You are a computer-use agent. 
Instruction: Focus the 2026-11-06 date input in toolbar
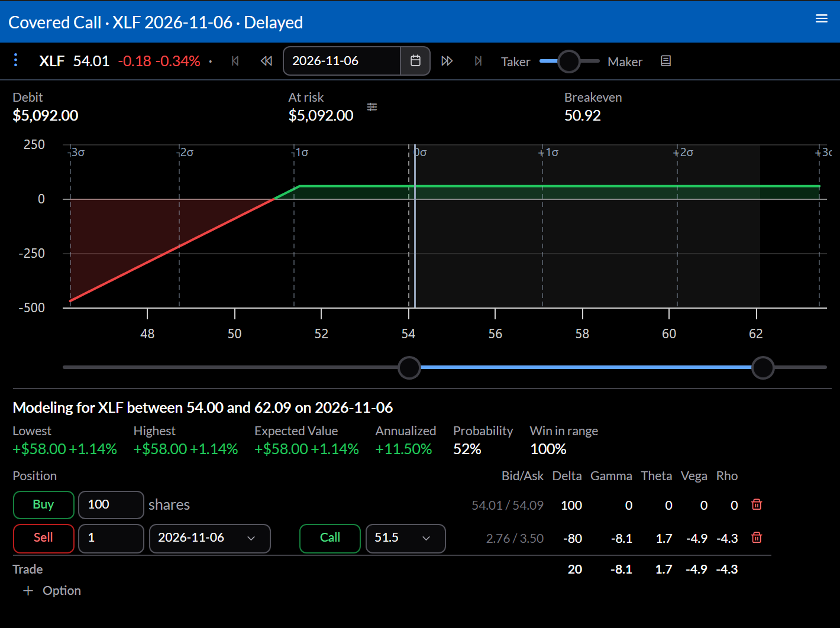pos(342,61)
